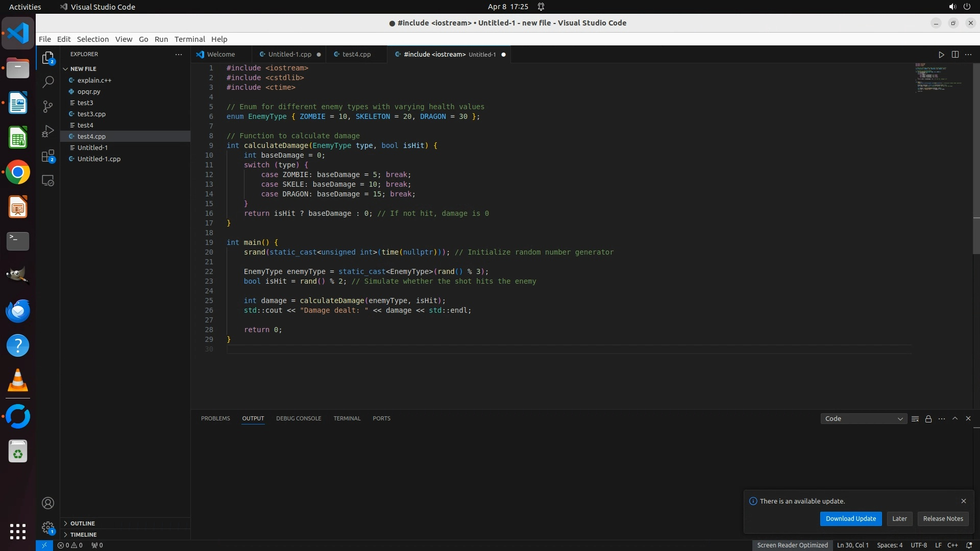Toggle output panel scroll lock

pyautogui.click(x=928, y=419)
